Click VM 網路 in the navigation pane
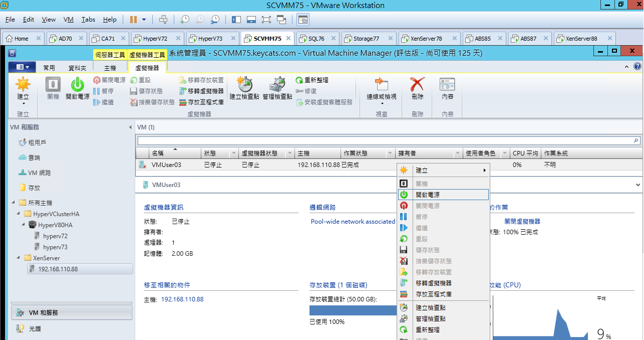Image resolution: width=644 pixels, height=340 pixels. (40, 173)
